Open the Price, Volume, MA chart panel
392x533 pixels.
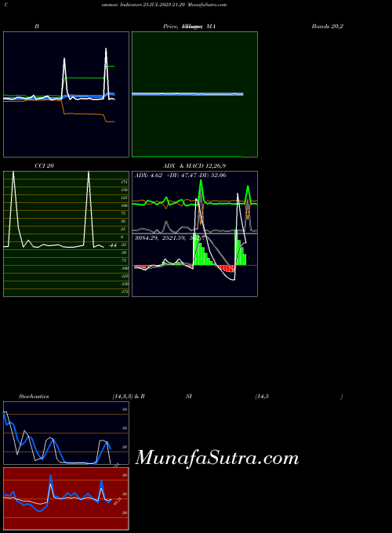(x=194, y=94)
